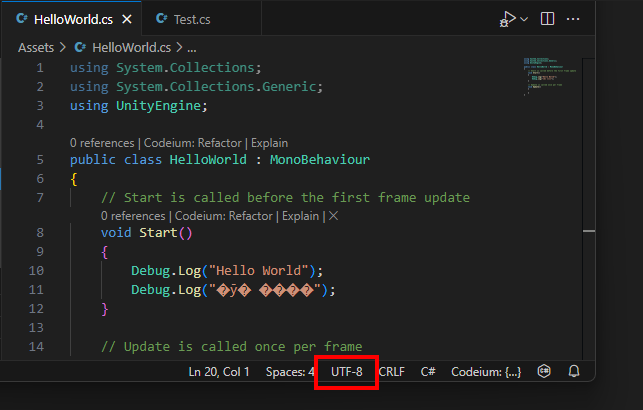The width and height of the screenshot is (643, 410).
Task: Switch to the Test.cs tab
Action: pos(192,19)
